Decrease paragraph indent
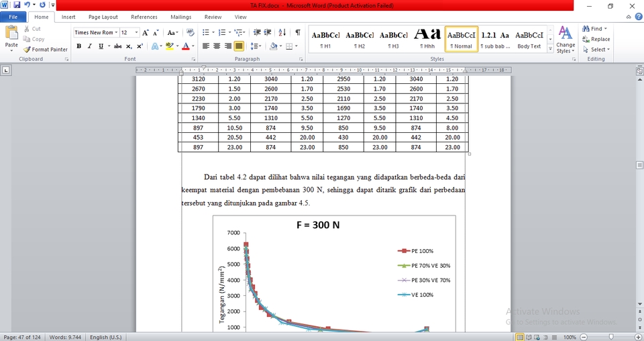 pos(257,32)
